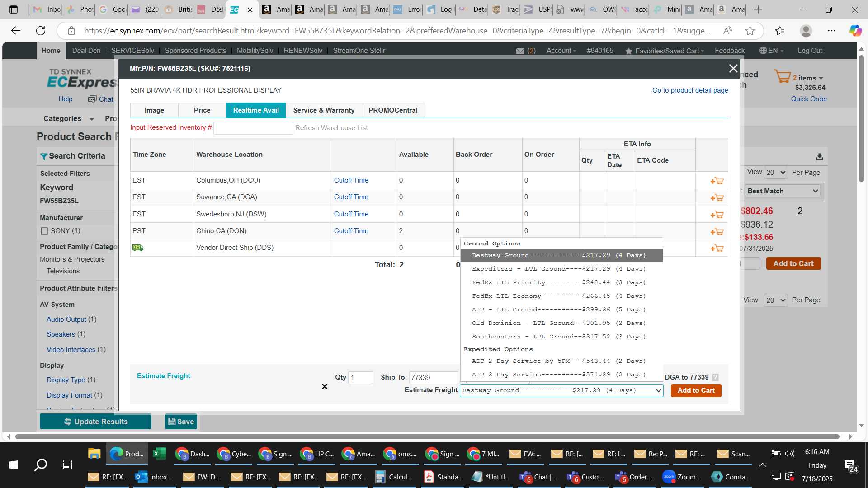The height and width of the screenshot is (488, 868).
Task: Click the Update Results button
Action: point(95,422)
